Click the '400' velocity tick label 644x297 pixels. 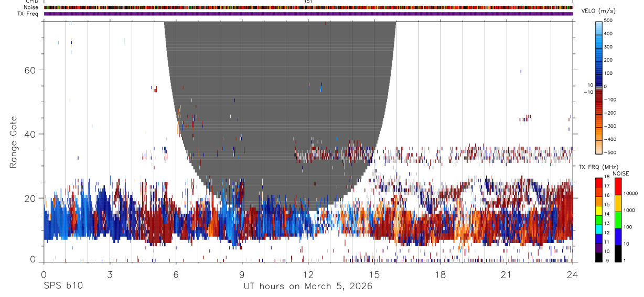tap(608, 34)
